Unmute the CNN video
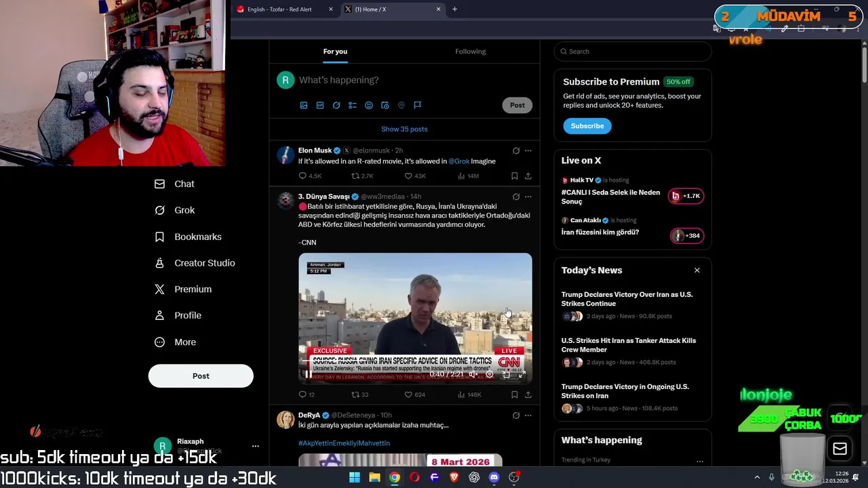 tap(473, 374)
